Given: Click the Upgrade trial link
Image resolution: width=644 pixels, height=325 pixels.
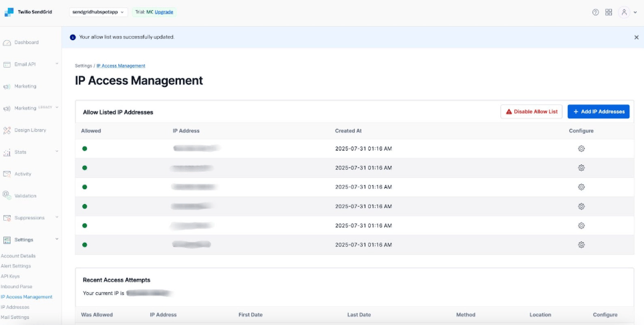Looking at the screenshot, I should point(164,12).
